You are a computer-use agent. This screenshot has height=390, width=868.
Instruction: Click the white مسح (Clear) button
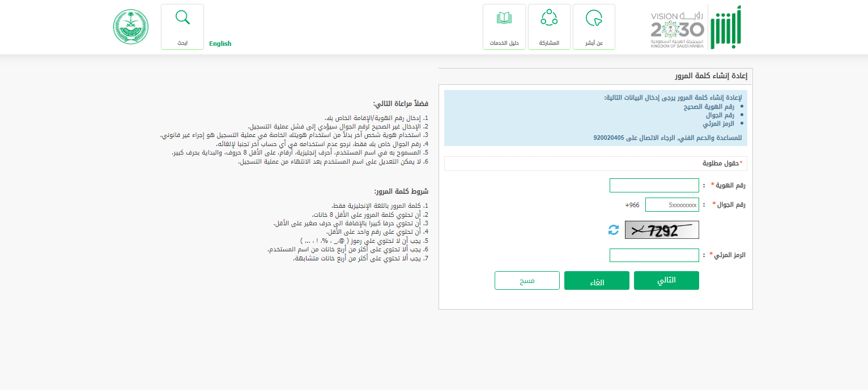[527, 281]
